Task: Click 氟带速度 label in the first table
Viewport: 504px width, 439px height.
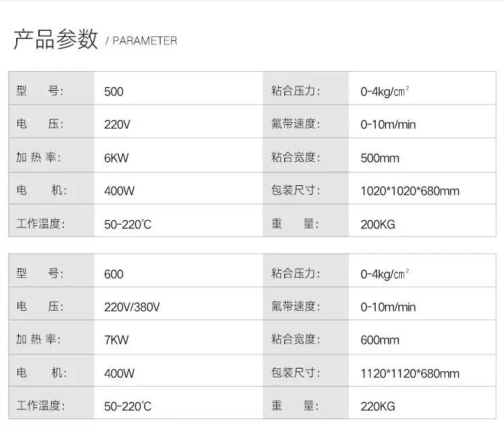Action: (x=296, y=124)
